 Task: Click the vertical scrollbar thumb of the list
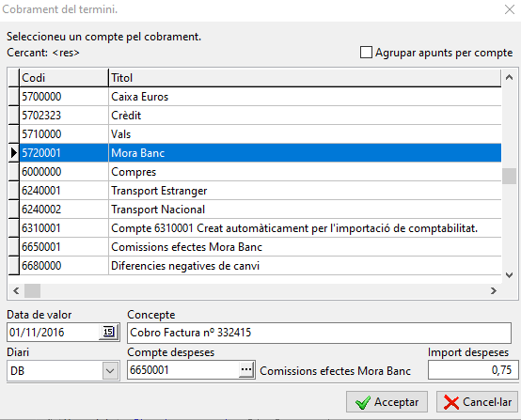[509, 176]
